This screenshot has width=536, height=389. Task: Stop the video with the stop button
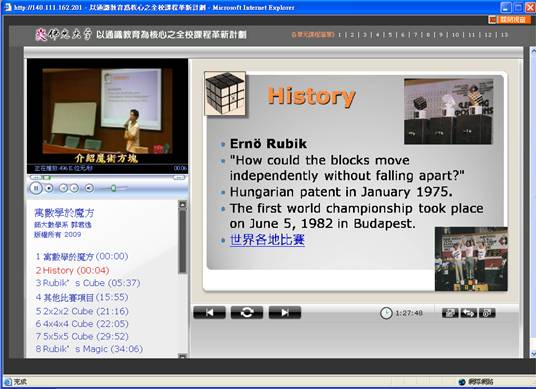[49, 188]
